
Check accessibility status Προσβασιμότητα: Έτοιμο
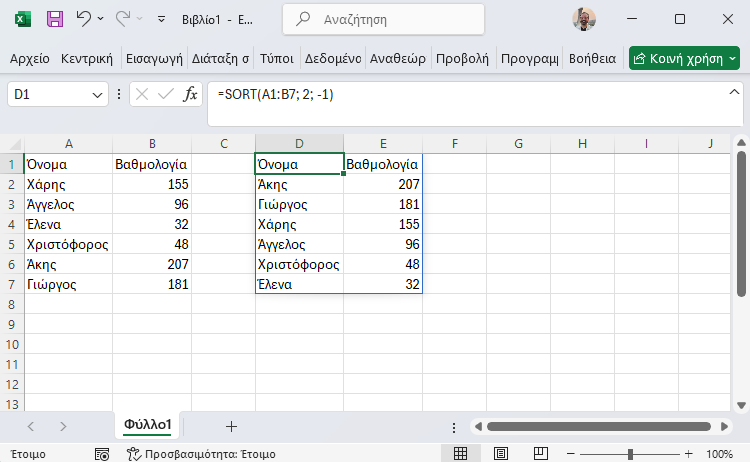[201, 454]
